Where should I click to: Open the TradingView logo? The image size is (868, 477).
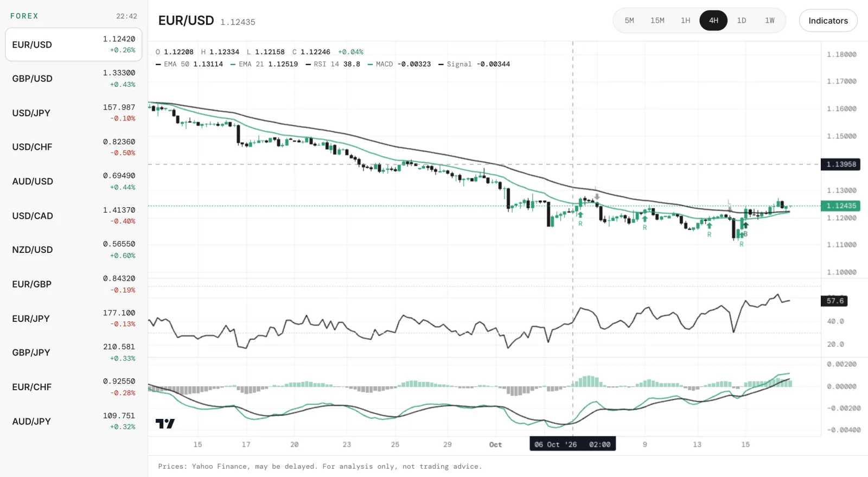click(165, 424)
